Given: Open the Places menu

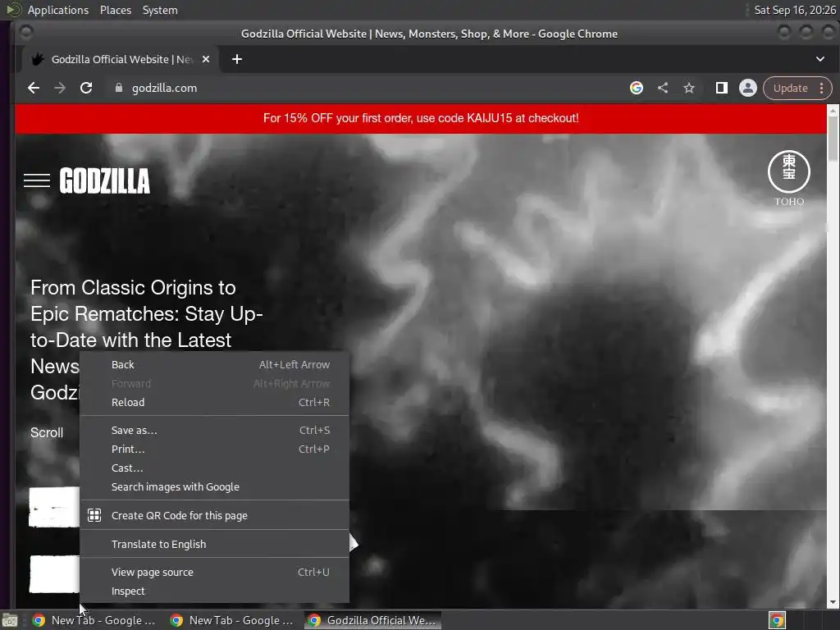Looking at the screenshot, I should tap(116, 10).
